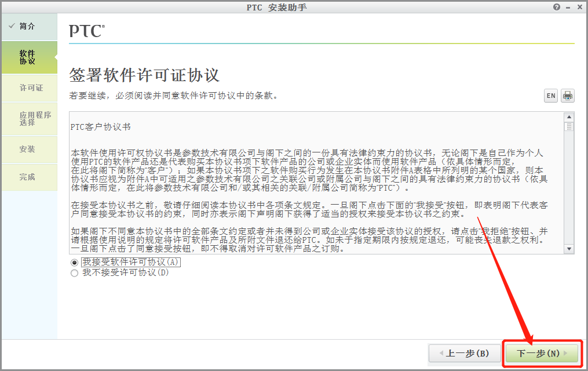The width and height of the screenshot is (588, 371).
Task: Open 完成 step in sidebar
Action: click(29, 177)
